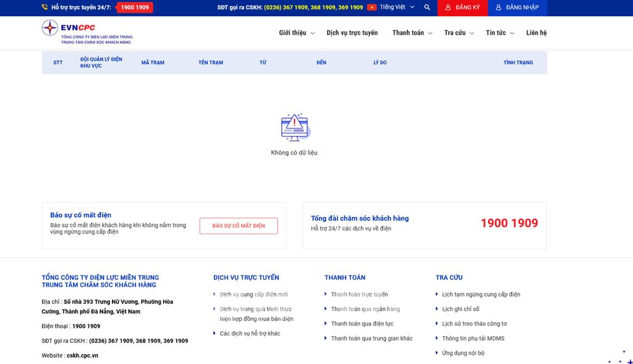Expand the Tra cứu menu

tap(459, 33)
